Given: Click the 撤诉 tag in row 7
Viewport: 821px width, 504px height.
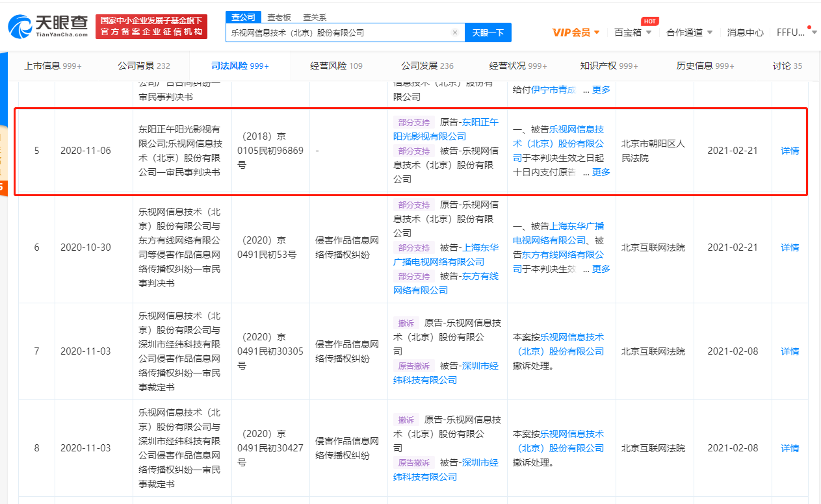Looking at the screenshot, I should tap(406, 323).
